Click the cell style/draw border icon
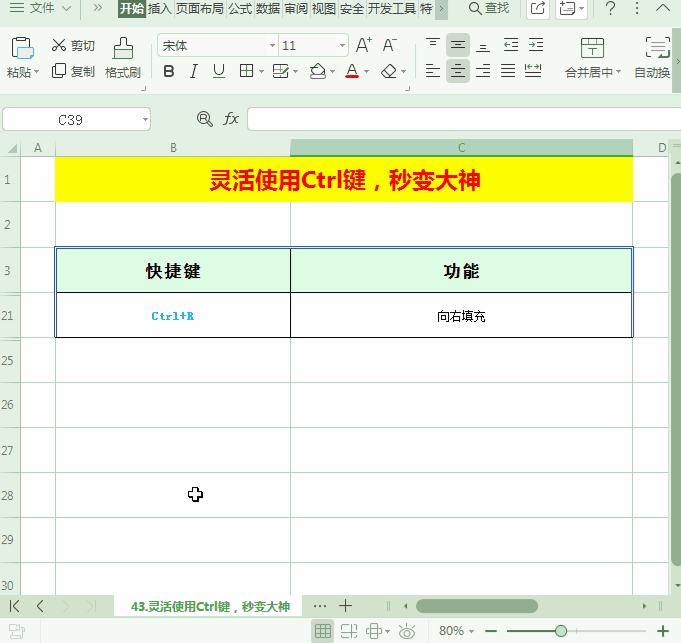The image size is (681, 643). click(281, 71)
